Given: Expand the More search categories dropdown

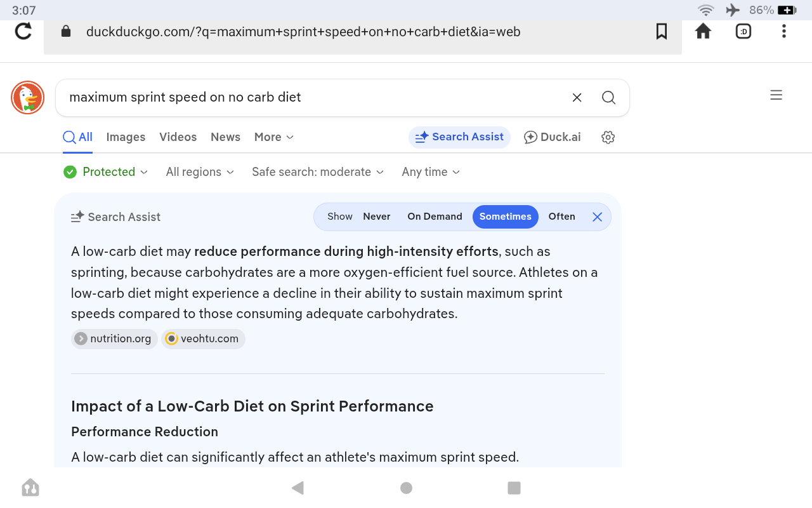Looking at the screenshot, I should (x=274, y=137).
